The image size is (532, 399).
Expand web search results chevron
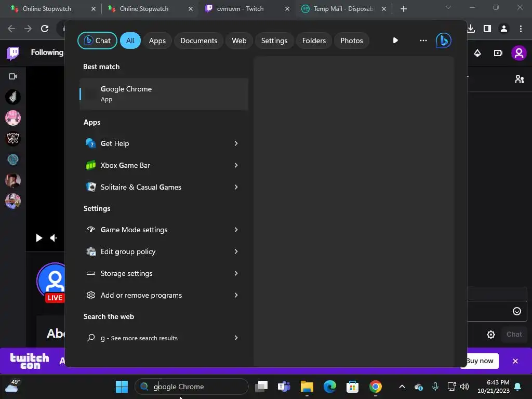tap(236, 338)
